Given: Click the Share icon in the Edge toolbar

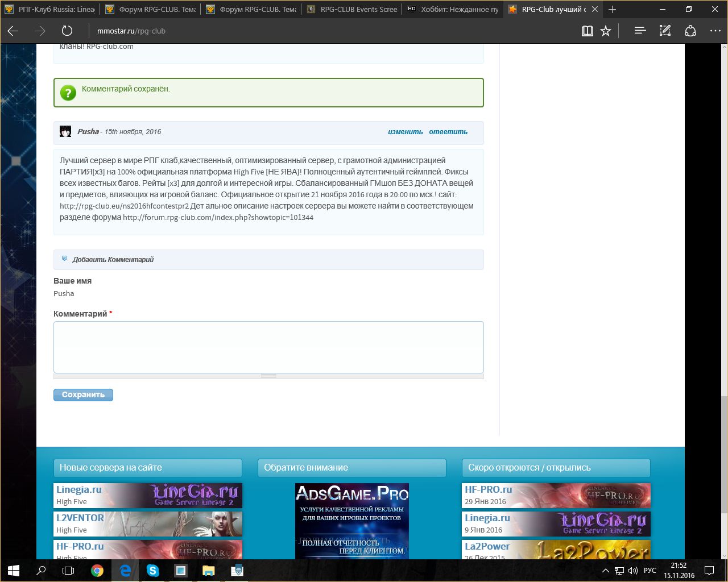Looking at the screenshot, I should coord(690,31).
